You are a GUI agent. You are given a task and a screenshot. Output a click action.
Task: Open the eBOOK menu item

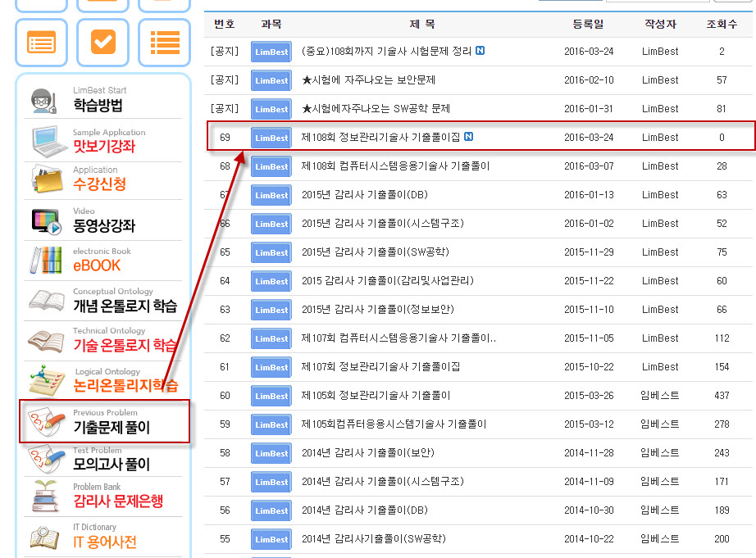pyautogui.click(x=97, y=265)
